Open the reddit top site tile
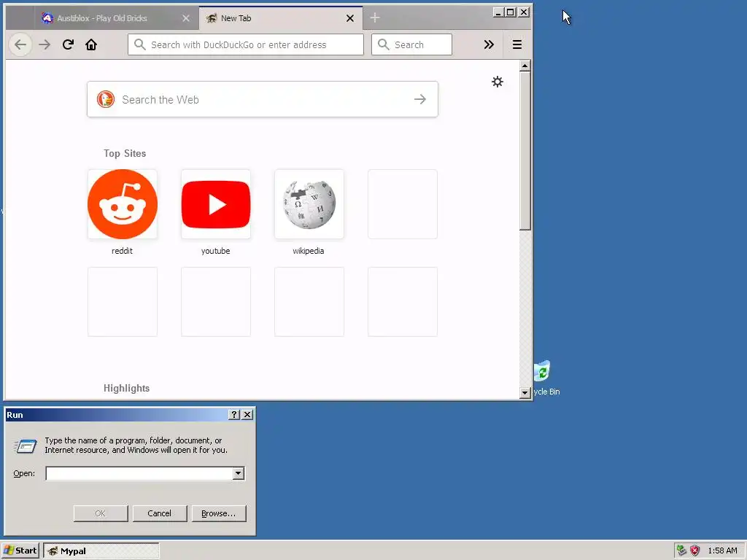 [123, 204]
